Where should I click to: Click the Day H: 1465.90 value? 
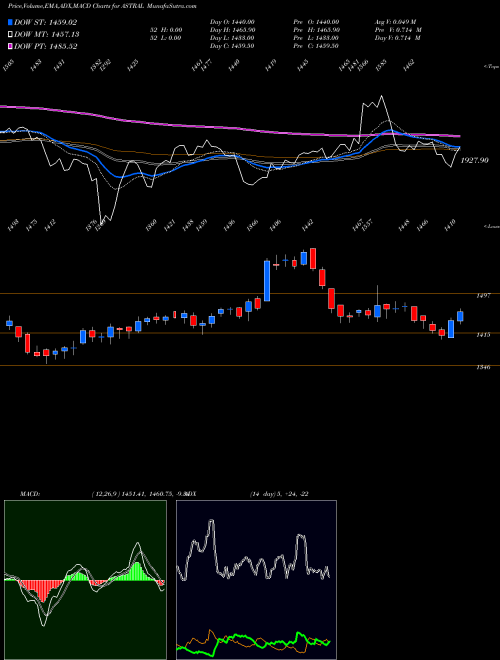pos(232,30)
